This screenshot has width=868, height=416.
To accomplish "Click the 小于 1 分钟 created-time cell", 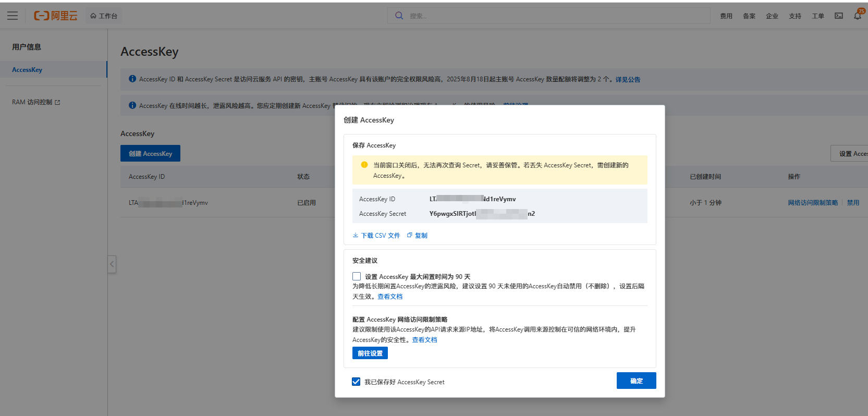I will [705, 203].
